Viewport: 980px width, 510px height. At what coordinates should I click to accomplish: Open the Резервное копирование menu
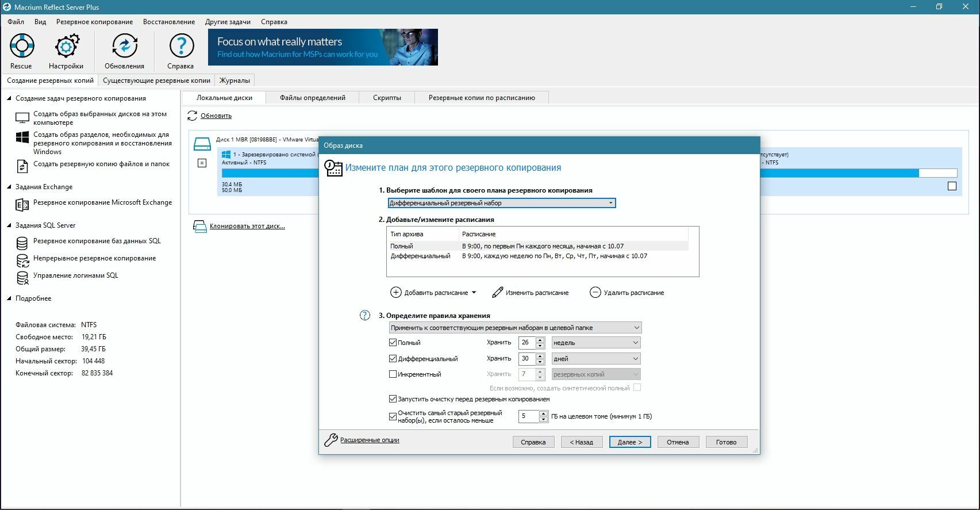[94, 22]
